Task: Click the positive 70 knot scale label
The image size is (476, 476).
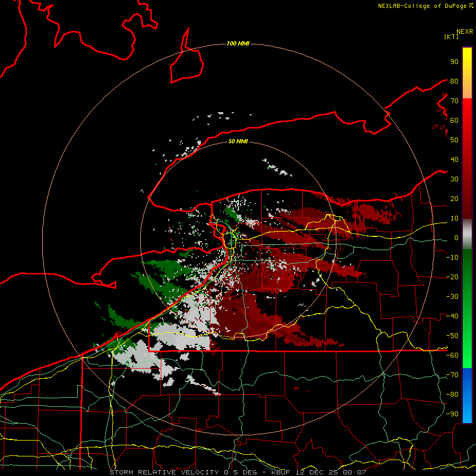Action: 454,101
